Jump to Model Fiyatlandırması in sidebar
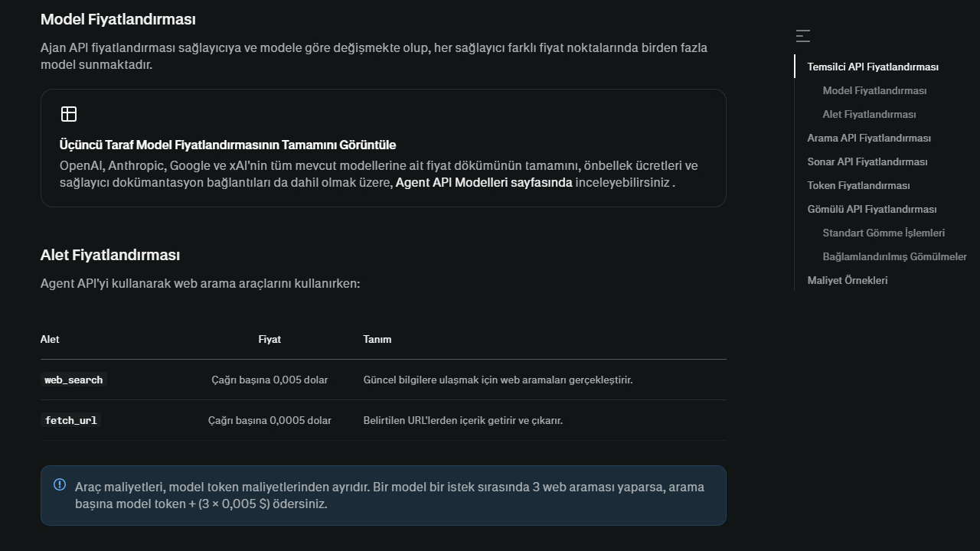The image size is (980, 551). pyautogui.click(x=874, y=90)
